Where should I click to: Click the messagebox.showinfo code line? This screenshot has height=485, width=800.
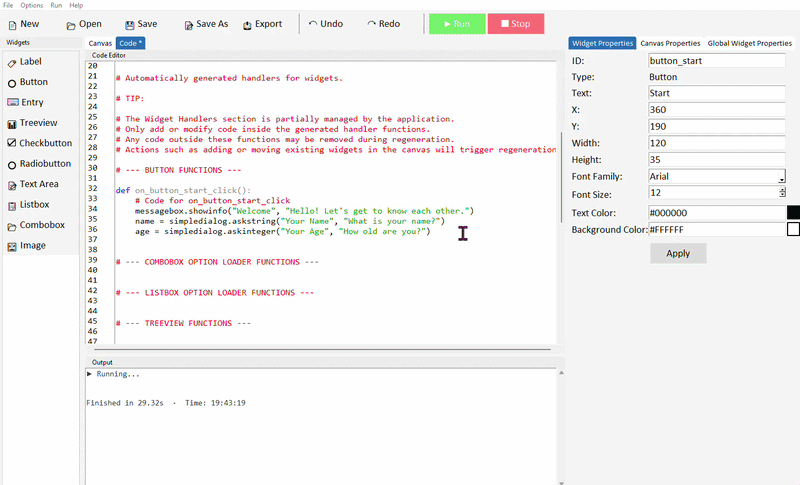pyautogui.click(x=304, y=211)
